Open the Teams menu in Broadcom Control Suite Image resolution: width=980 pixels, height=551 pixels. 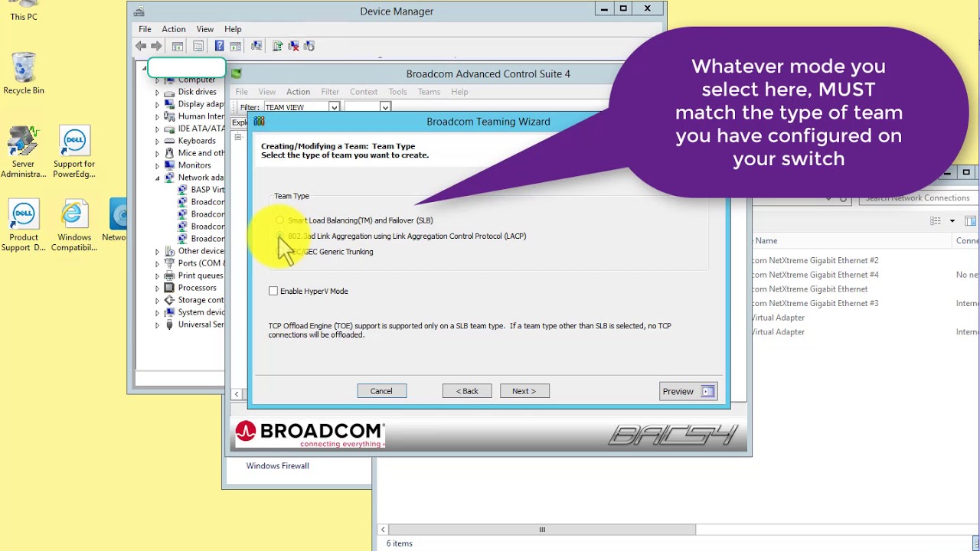pos(429,92)
